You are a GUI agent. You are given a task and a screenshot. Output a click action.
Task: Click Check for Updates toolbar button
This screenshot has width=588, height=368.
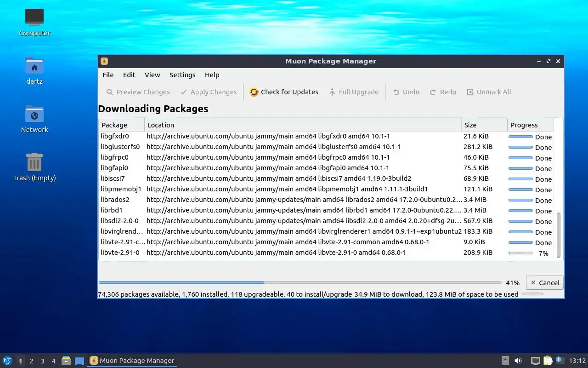[x=284, y=92]
